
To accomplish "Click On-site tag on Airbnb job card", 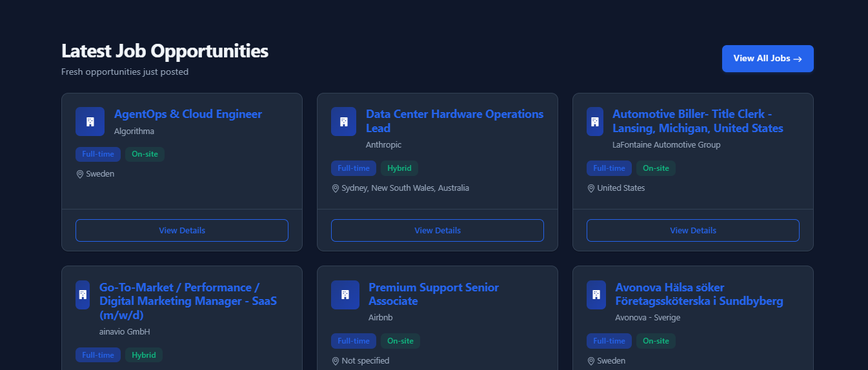I will [x=400, y=341].
